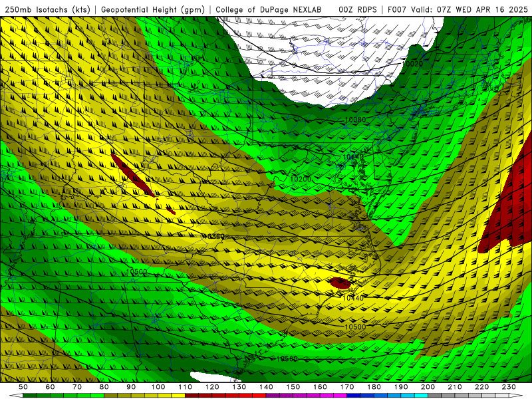This screenshot has height=399, width=532.
Task: Click the 130 kt color bar label
Action: click(239, 387)
